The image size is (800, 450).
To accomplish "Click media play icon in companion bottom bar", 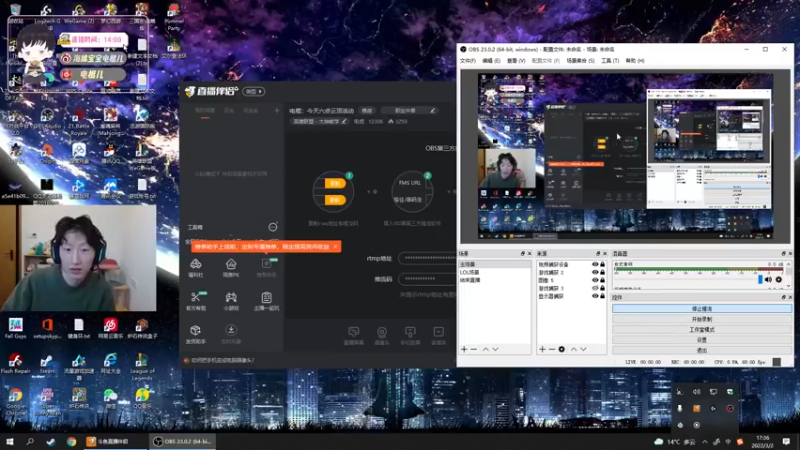I will (x=438, y=335).
